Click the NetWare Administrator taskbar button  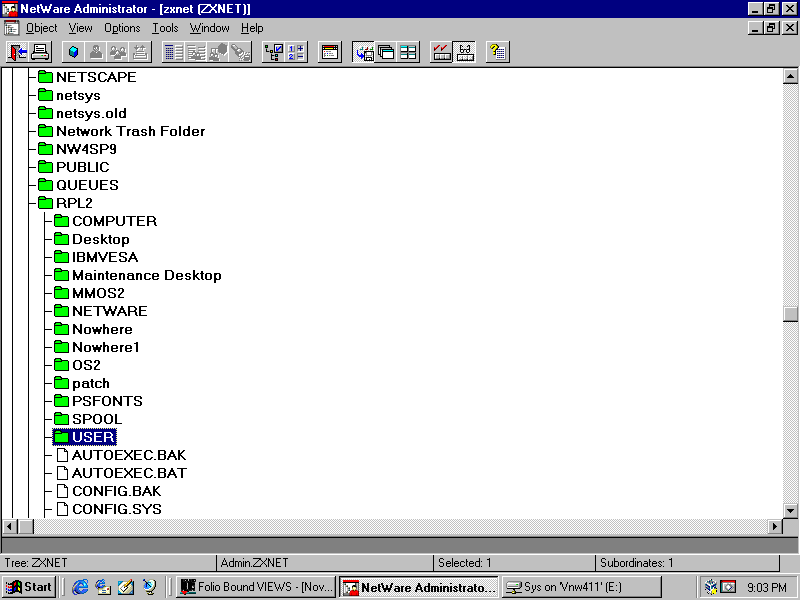pyautogui.click(x=419, y=587)
